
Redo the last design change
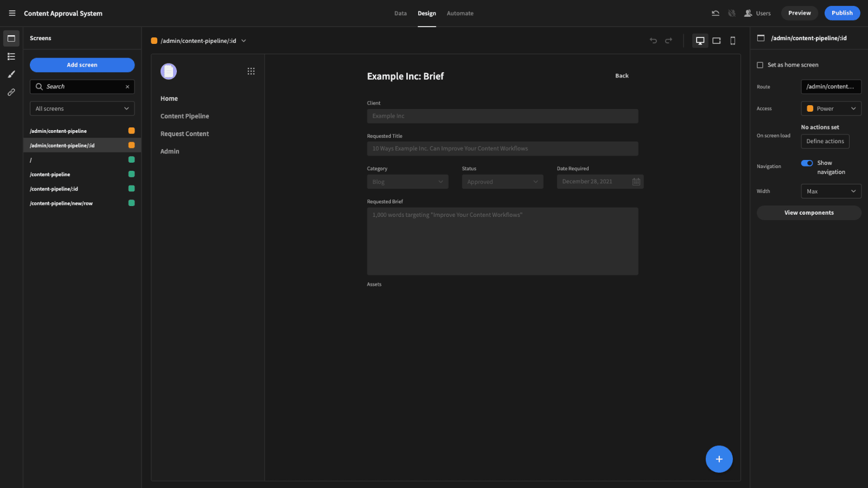(x=668, y=41)
